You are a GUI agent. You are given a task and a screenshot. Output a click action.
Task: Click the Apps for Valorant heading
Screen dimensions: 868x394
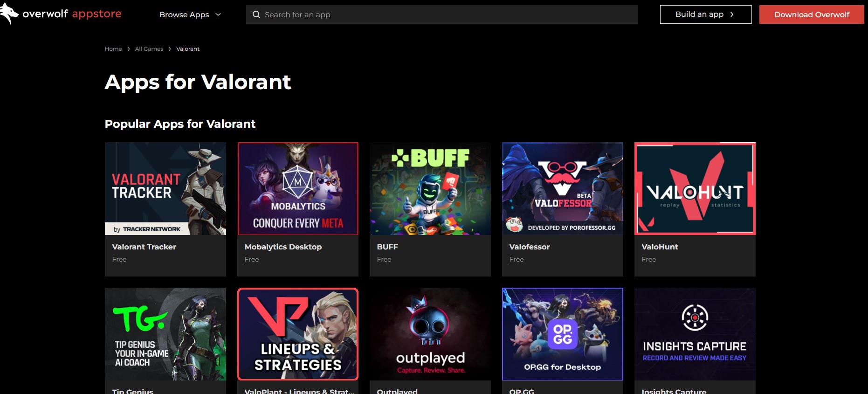point(198,83)
